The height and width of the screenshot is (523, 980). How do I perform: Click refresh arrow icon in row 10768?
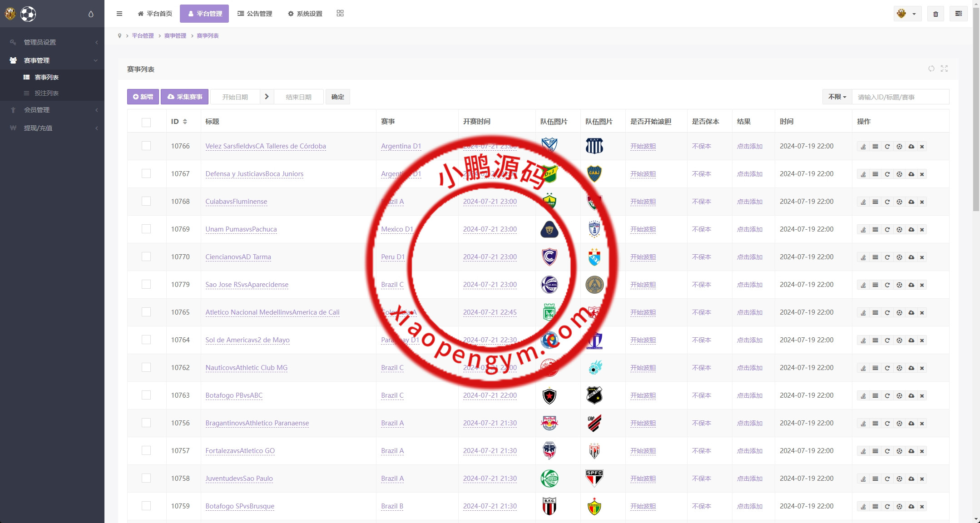click(887, 202)
